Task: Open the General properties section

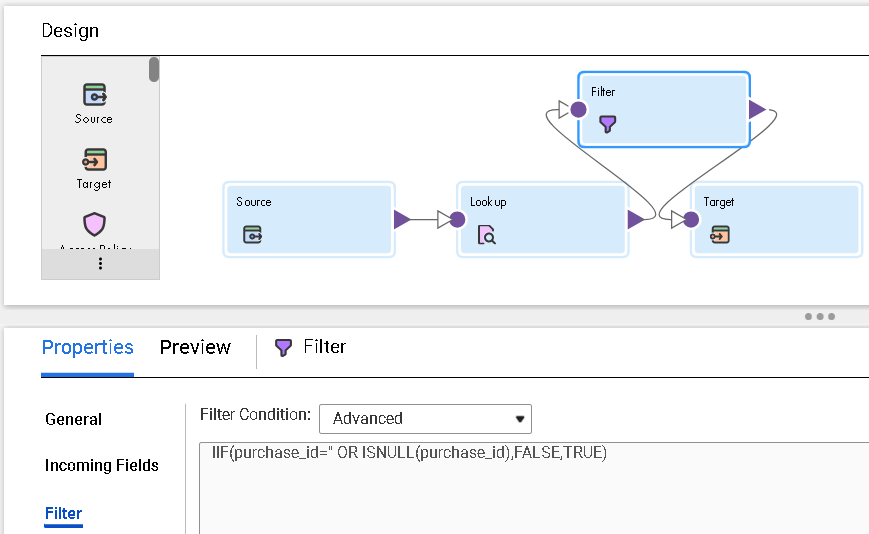Action: coord(73,419)
